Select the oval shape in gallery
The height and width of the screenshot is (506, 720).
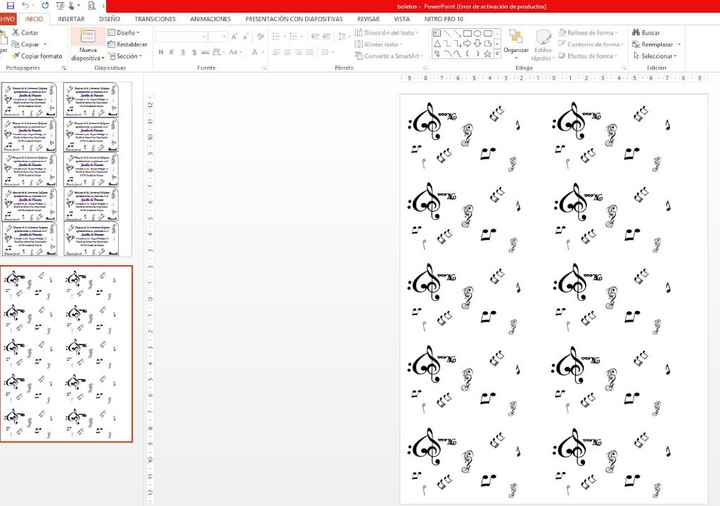[478, 34]
